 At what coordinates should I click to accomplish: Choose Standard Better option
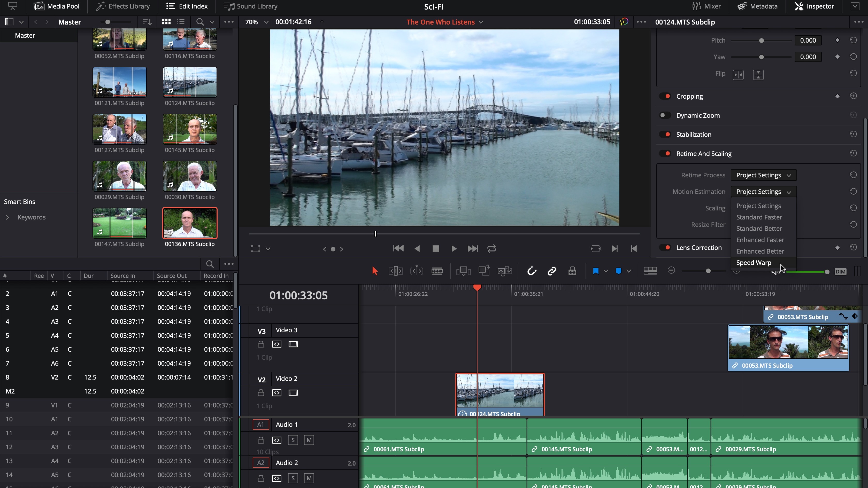tap(763, 228)
